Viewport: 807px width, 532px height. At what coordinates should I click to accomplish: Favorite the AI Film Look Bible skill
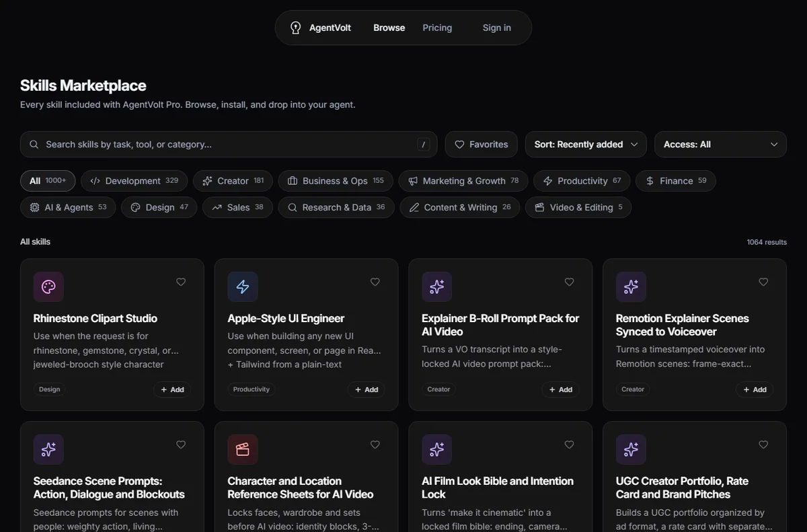click(x=570, y=445)
